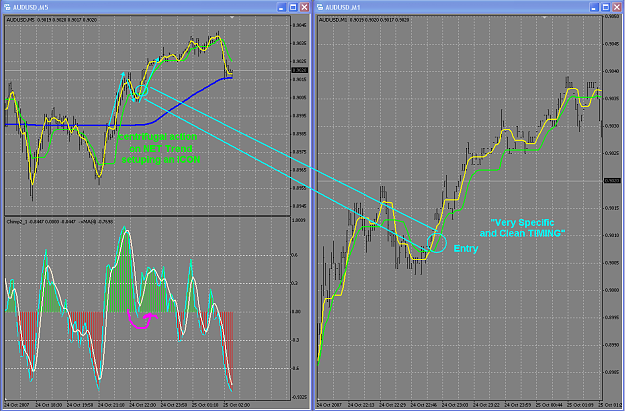Click the 0.8985 price level on M1 axis
This screenshot has height=411, width=625.
pyautogui.click(x=612, y=372)
